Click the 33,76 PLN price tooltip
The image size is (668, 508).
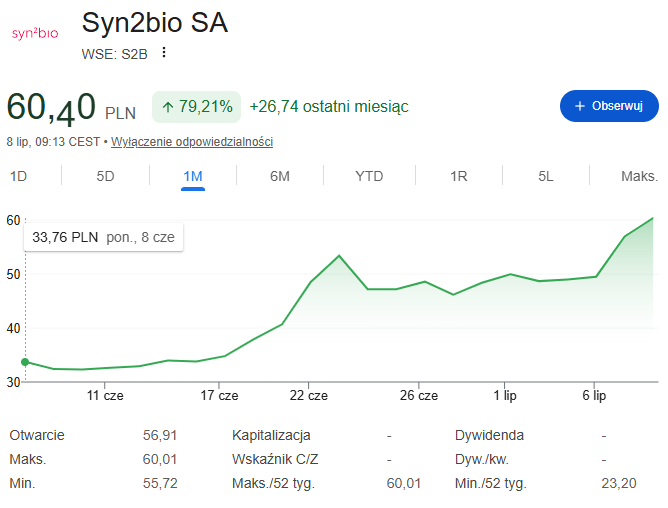104,237
